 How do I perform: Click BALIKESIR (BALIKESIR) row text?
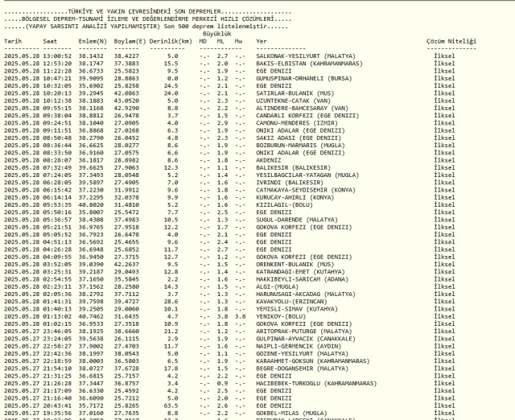pos(293,168)
